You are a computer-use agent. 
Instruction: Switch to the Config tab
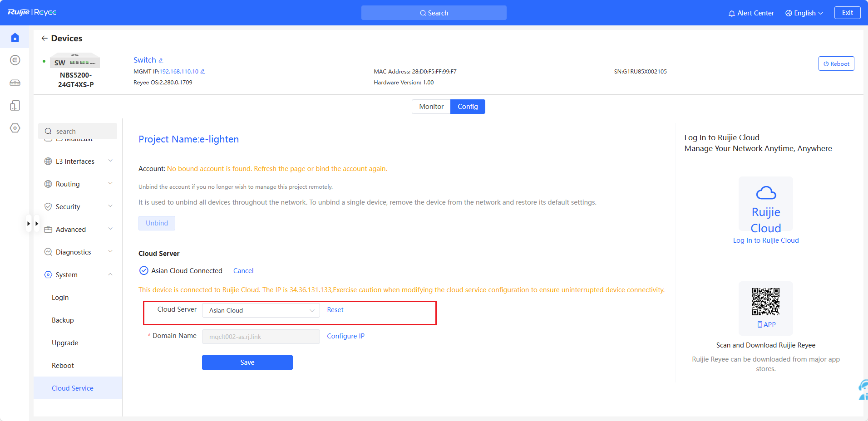[468, 107]
